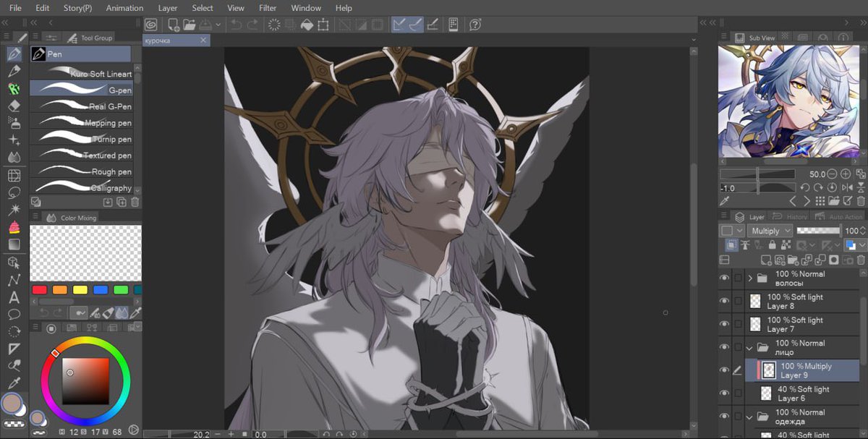This screenshot has height=439, width=868.
Task: Select the Lasso selection tool
Action: pos(14,193)
